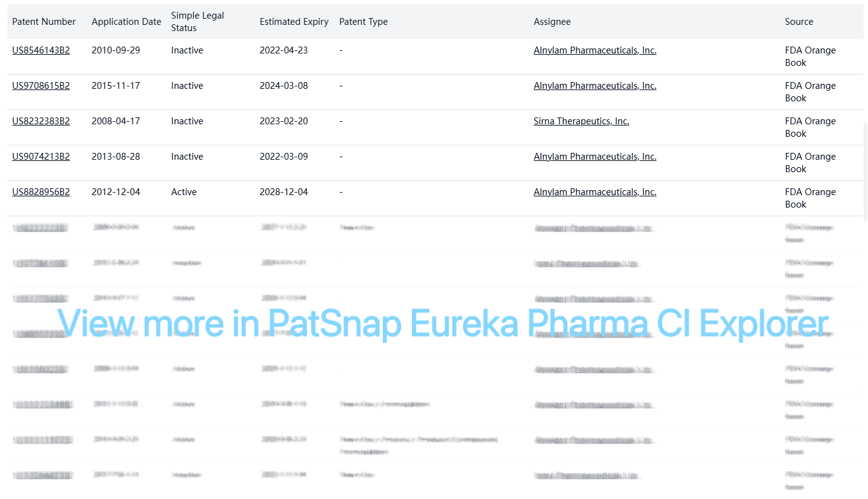Click the Application Date column header
868x499 pixels.
click(x=126, y=22)
